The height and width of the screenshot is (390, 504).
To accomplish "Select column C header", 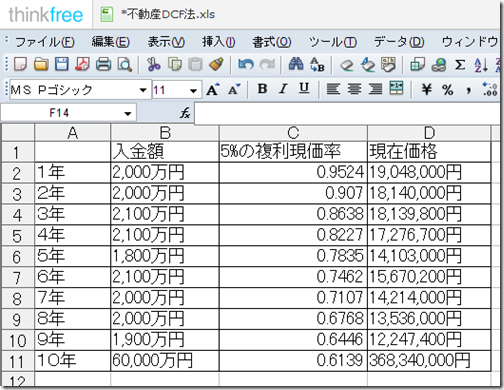I will pyautogui.click(x=293, y=133).
